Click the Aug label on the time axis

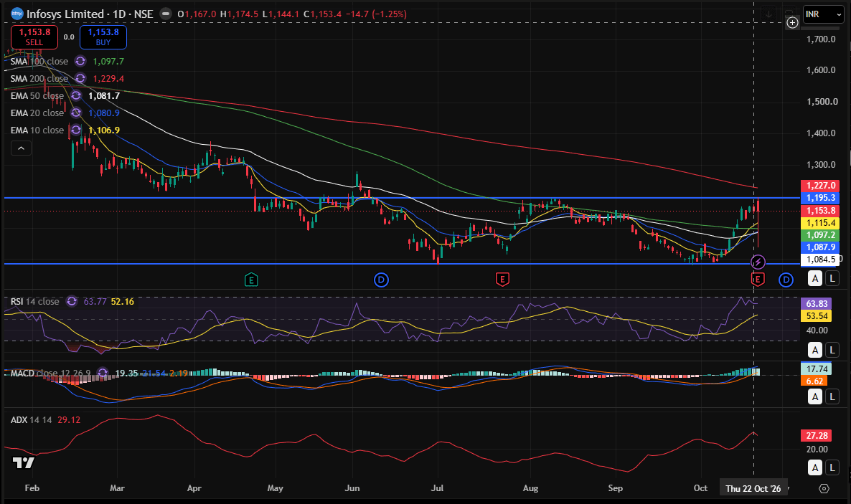coord(530,488)
